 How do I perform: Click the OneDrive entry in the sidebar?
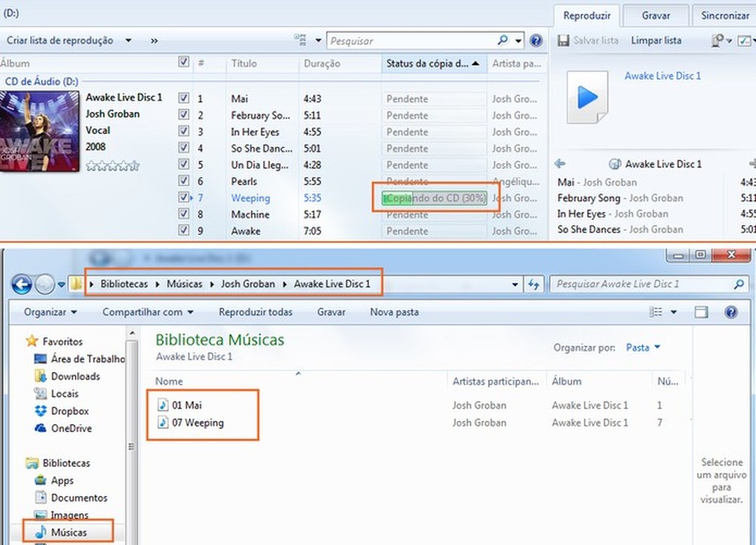click(x=68, y=429)
